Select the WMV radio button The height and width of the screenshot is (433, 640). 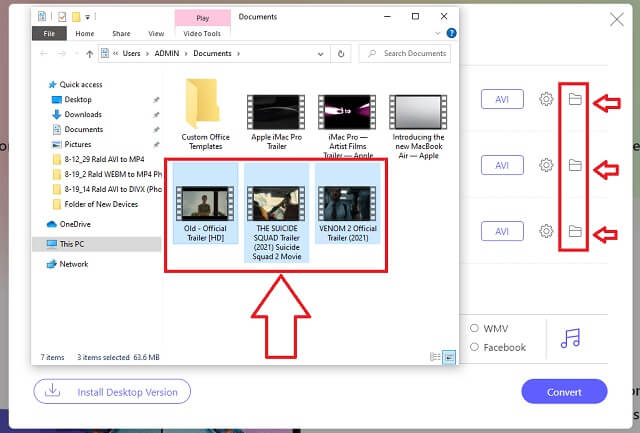(474, 328)
